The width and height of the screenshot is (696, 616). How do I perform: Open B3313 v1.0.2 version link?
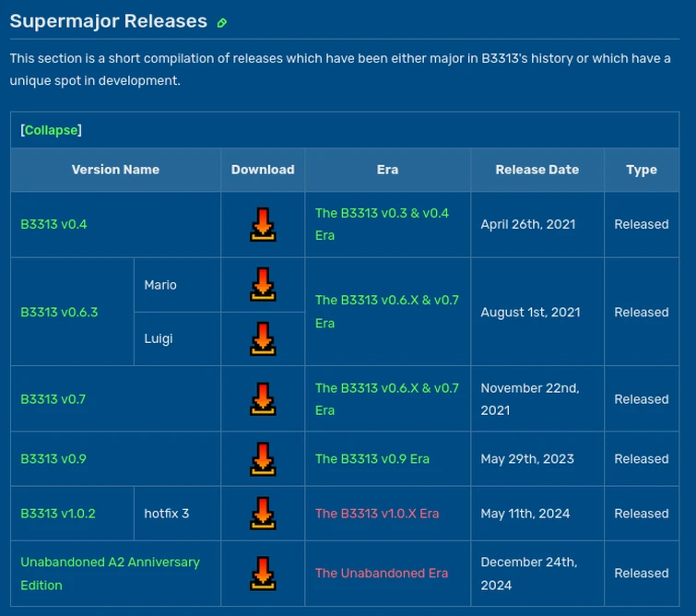58,514
